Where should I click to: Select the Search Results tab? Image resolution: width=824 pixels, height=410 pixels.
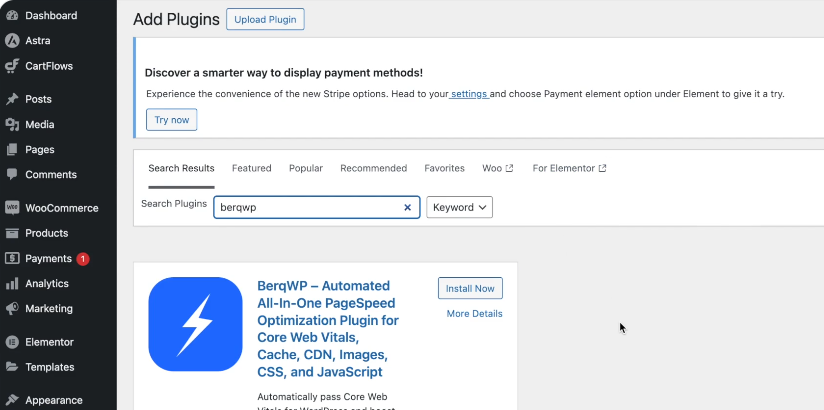tap(181, 168)
